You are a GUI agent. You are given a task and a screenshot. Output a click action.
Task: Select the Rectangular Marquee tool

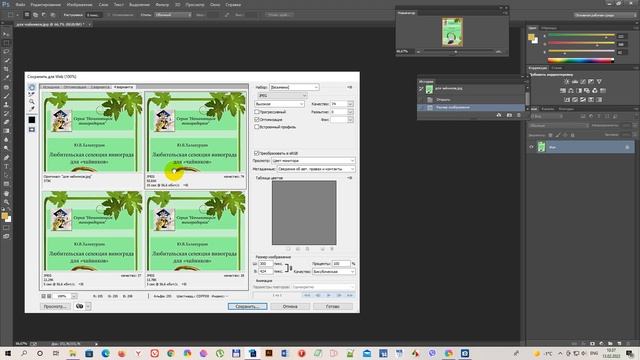click(6, 43)
